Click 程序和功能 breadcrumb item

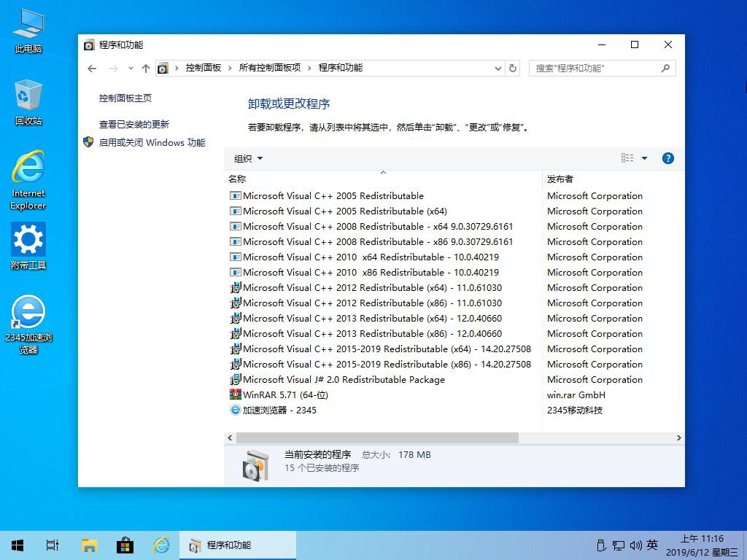tap(341, 68)
